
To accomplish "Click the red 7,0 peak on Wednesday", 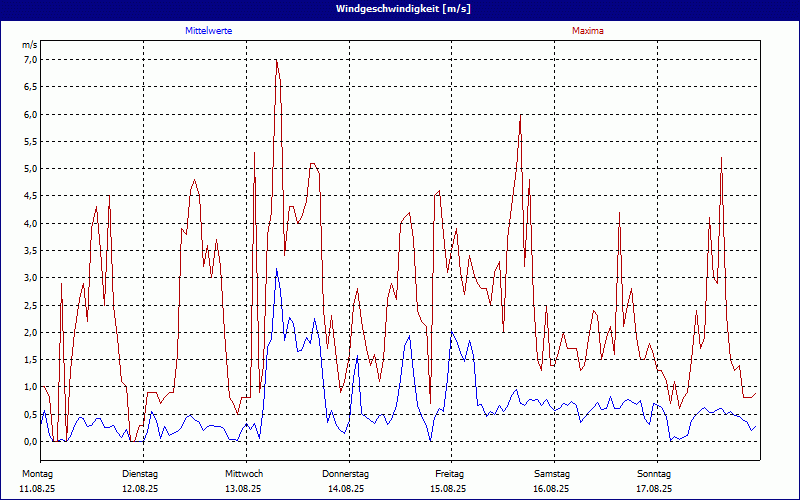I will 276,61.
